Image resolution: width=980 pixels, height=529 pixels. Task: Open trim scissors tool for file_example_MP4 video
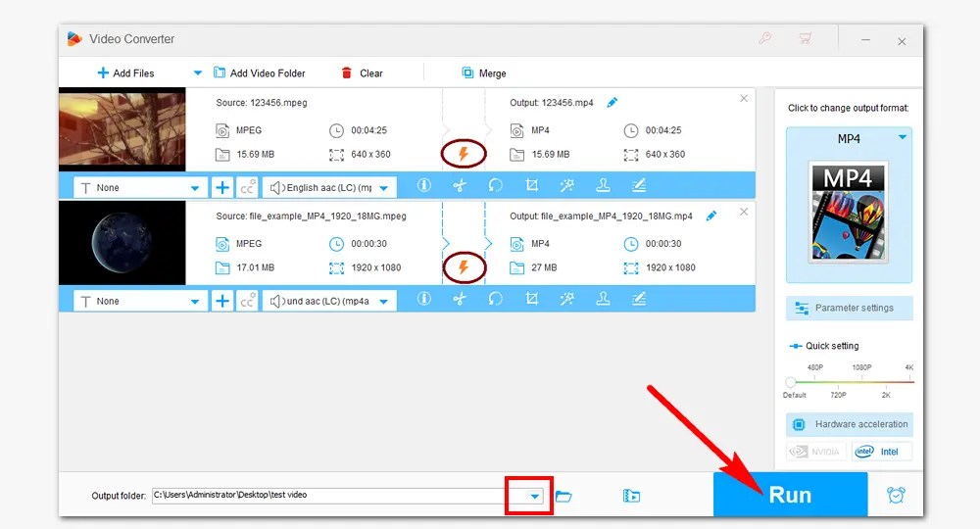click(x=460, y=299)
